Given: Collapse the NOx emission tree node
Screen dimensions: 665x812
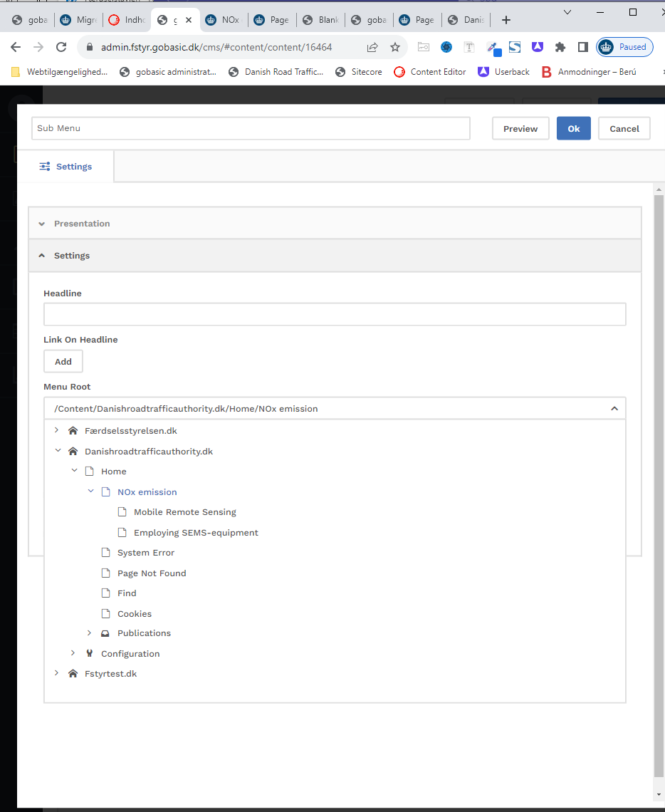Looking at the screenshot, I should [x=90, y=491].
